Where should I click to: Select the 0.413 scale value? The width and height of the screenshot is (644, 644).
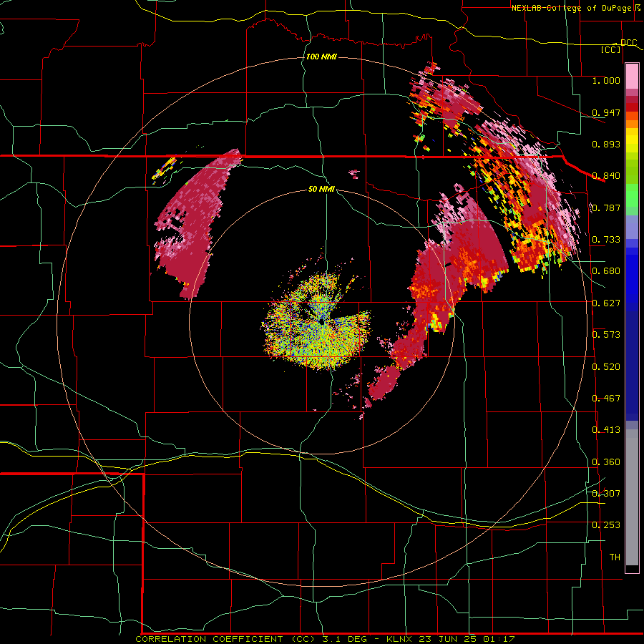tap(606, 430)
